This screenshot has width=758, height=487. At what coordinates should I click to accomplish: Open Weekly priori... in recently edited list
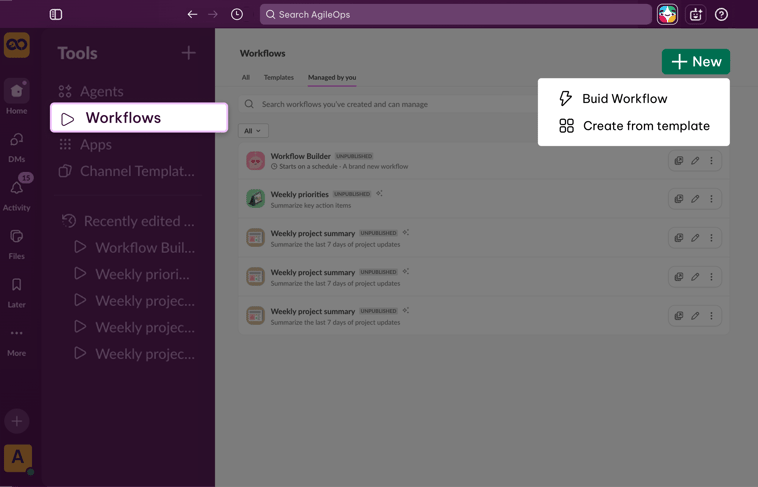tap(132, 274)
